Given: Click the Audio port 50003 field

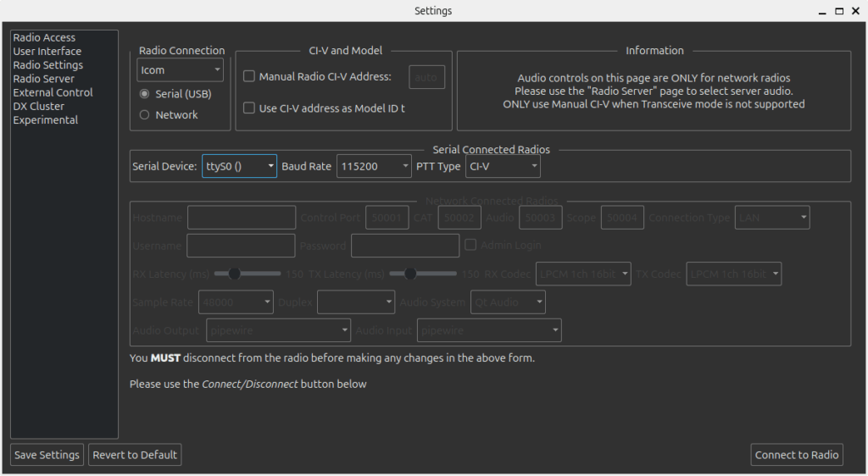Looking at the screenshot, I should tap(540, 218).
